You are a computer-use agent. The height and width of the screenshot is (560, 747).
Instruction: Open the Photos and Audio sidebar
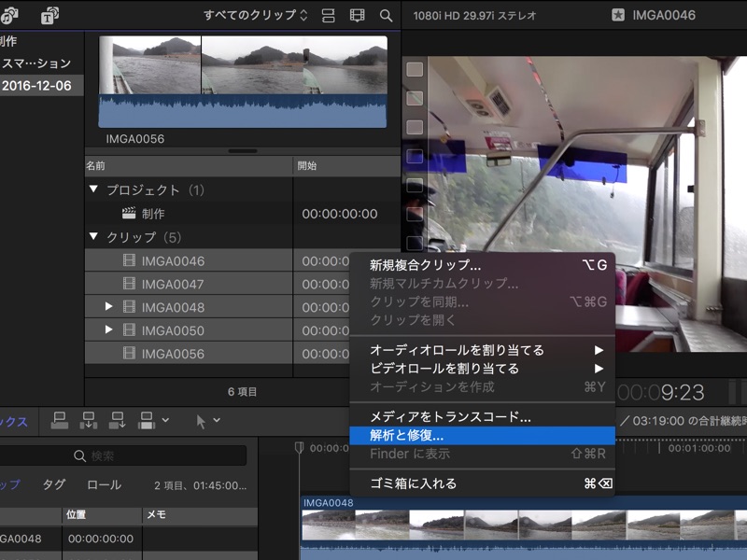point(9,16)
